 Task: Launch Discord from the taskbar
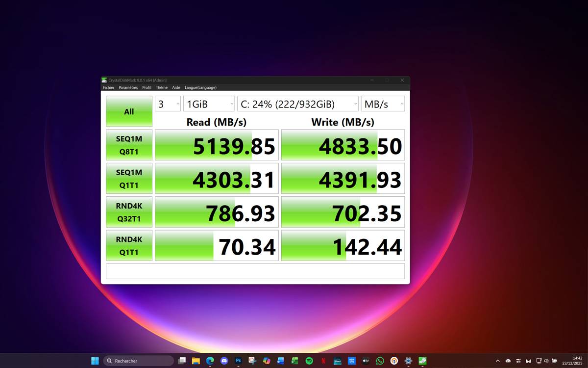pyautogui.click(x=224, y=361)
